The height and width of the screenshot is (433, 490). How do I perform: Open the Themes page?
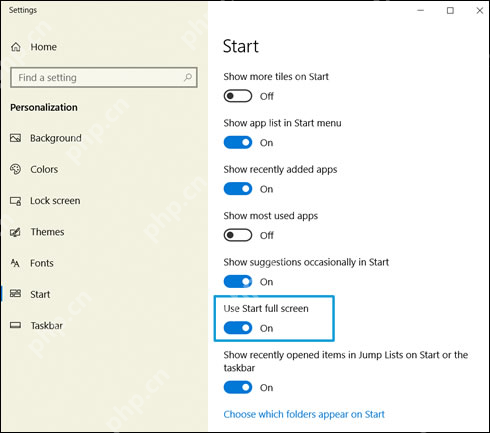click(x=47, y=232)
